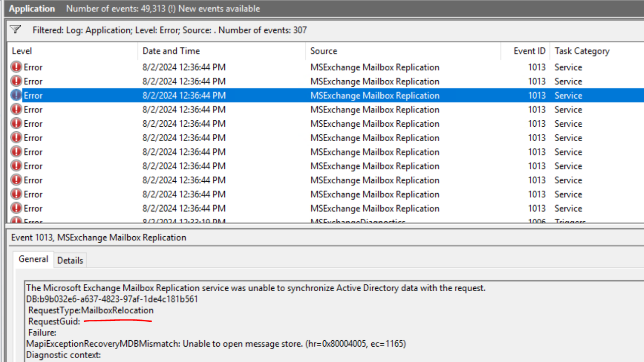Viewport: 644px width, 362px height.
Task: Sort by the Source column header
Action: click(x=324, y=51)
